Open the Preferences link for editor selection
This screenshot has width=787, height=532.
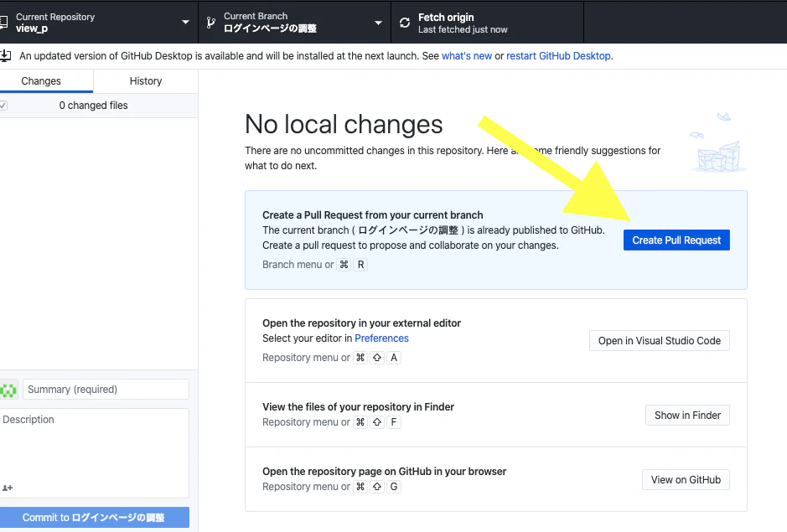(x=381, y=338)
